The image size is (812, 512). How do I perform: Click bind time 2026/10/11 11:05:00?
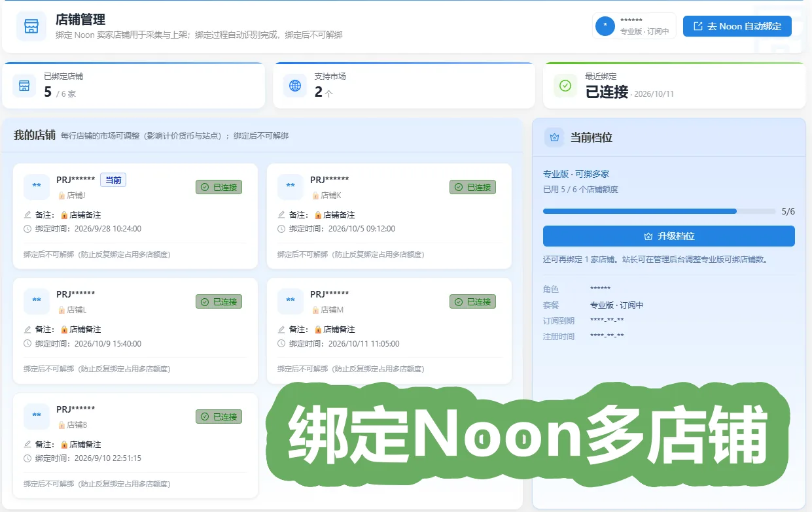364,343
